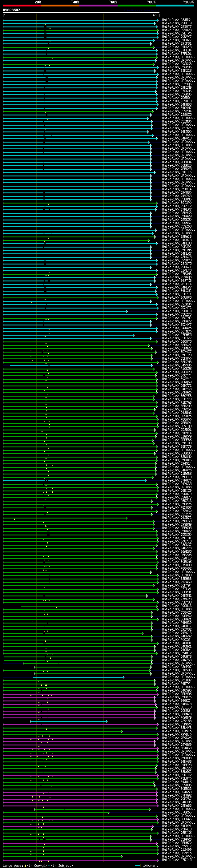Click the AV623507 query name
This screenshot has height=868, width=197.
(x=11, y=10)
